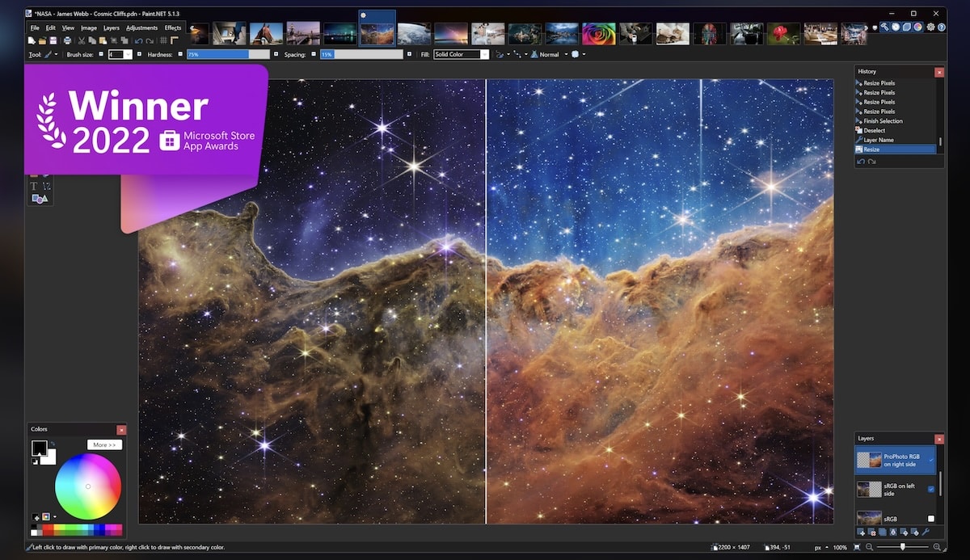Viewport: 970px width, 560px height.
Task: Click the Undo arrow in History panel
Action: (x=861, y=161)
